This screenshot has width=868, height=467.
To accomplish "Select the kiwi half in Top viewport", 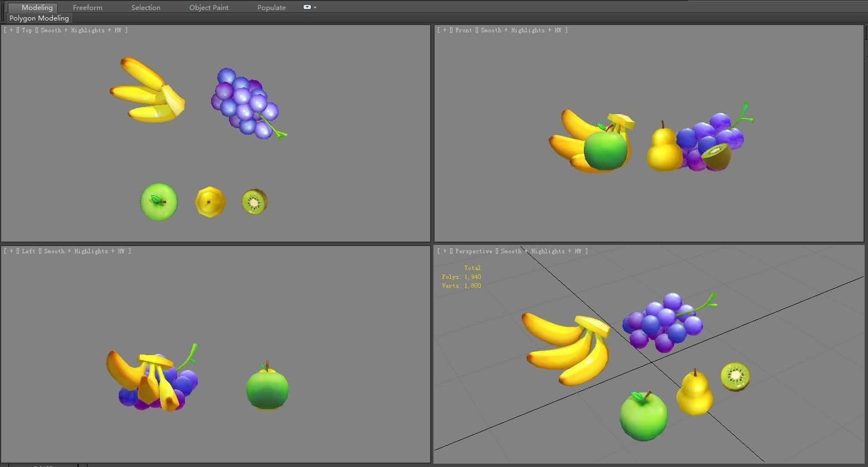I will [255, 201].
